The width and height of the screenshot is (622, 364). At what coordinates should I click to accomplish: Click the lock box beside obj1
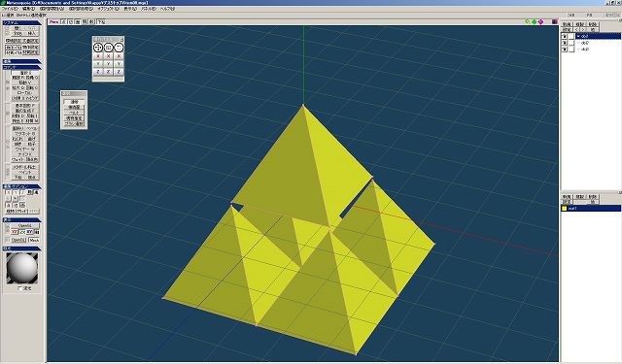click(x=571, y=36)
